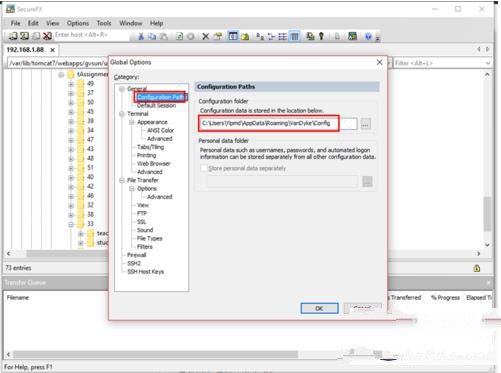Expand folder 49 in remote tree
The image size is (501, 373).
point(71,84)
